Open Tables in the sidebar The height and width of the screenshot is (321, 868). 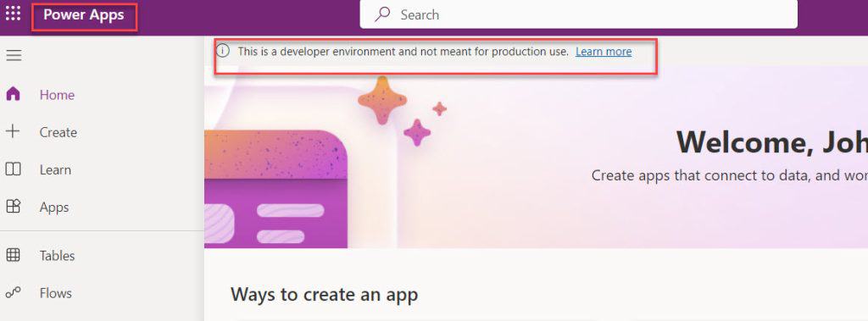point(57,256)
